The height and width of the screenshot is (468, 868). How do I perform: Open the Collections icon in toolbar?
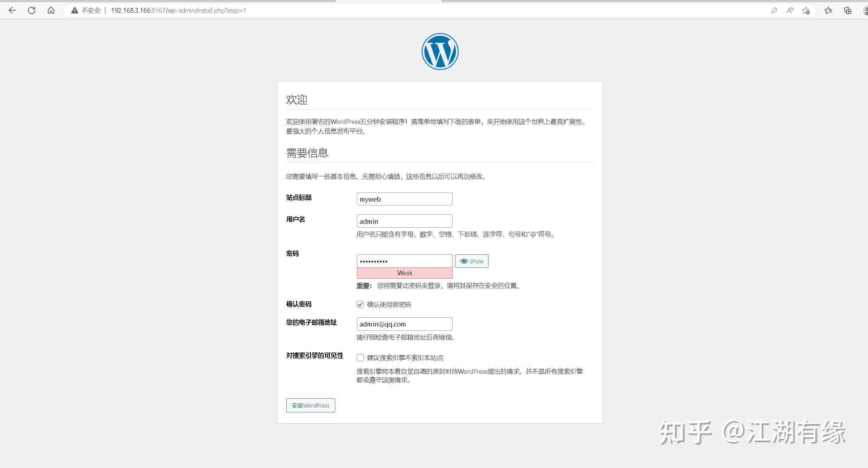click(x=848, y=10)
